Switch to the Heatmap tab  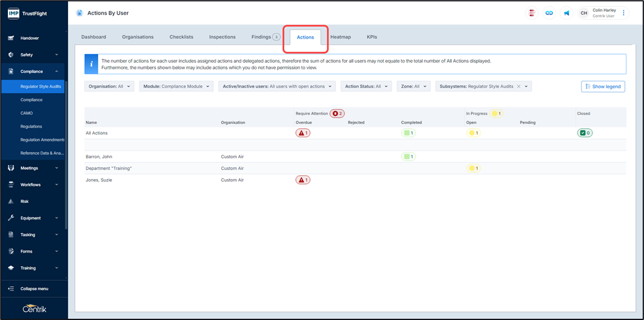click(x=340, y=37)
